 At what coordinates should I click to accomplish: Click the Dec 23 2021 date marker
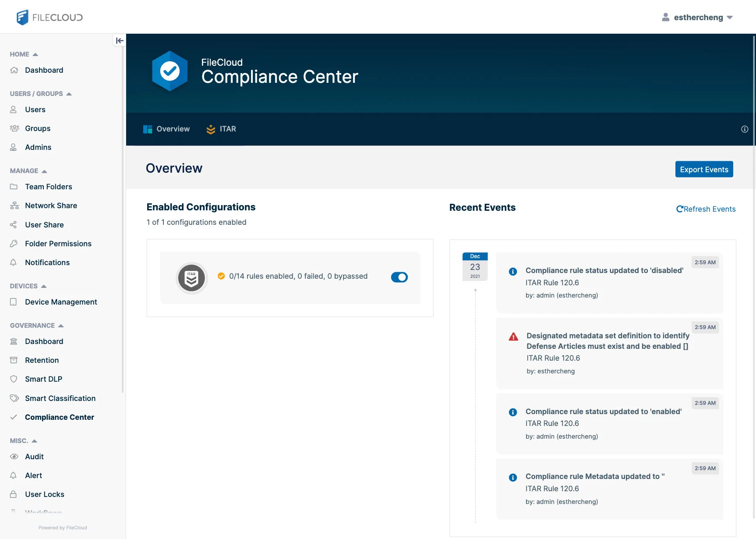coord(475,266)
